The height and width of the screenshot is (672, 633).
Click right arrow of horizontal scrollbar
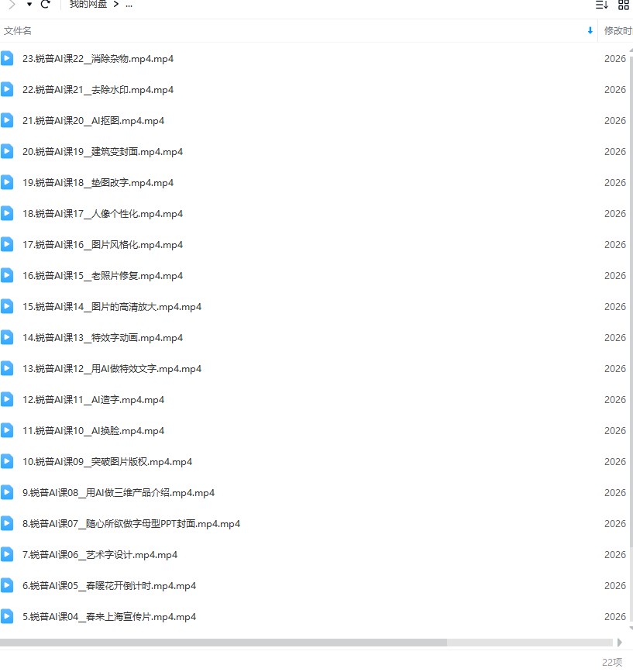(619, 643)
